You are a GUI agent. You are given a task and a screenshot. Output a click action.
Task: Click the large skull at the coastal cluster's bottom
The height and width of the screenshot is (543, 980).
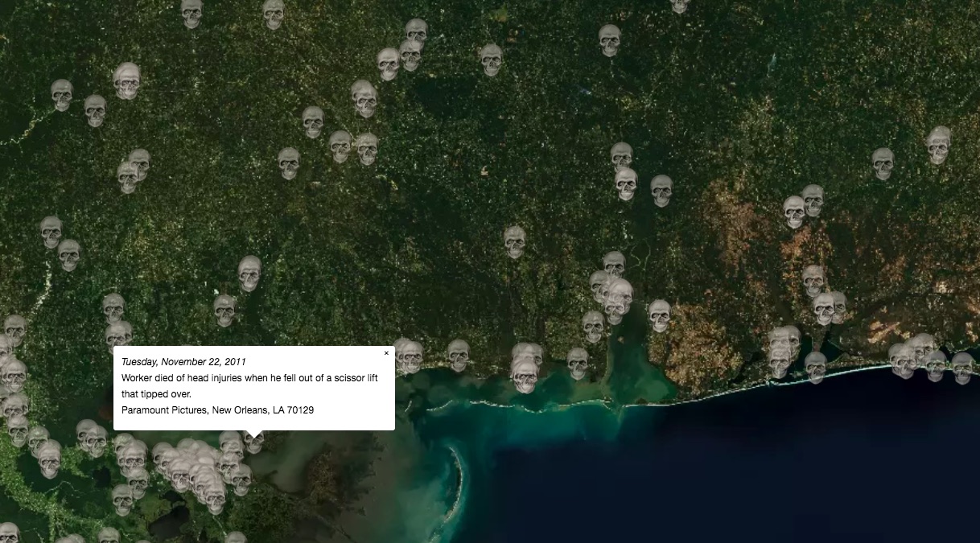pos(525,375)
